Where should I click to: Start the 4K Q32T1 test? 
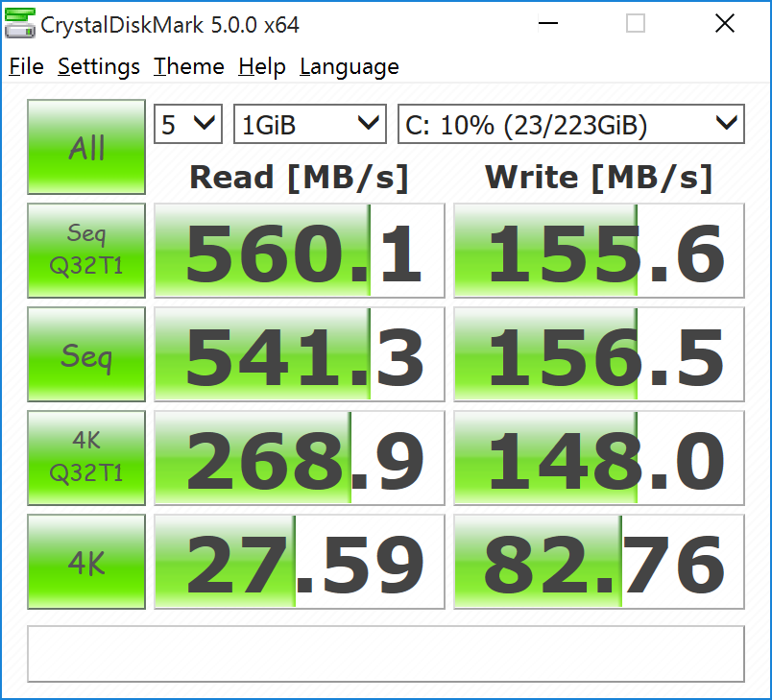coord(86,458)
